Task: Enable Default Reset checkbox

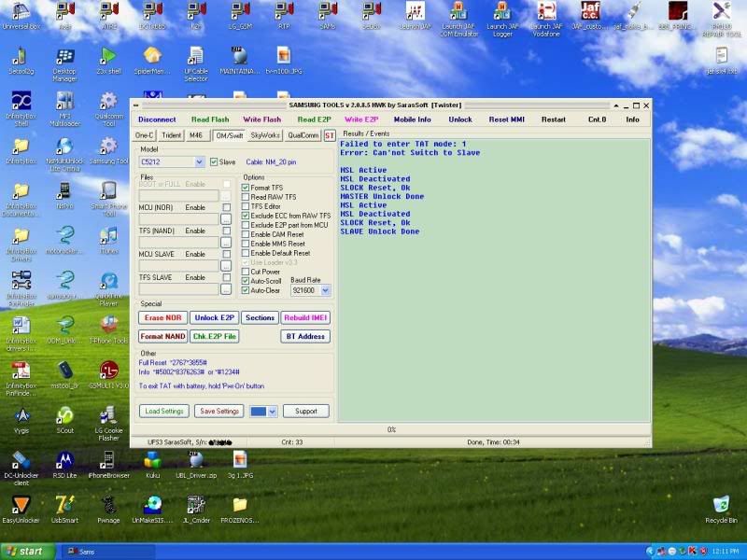Action: point(246,253)
